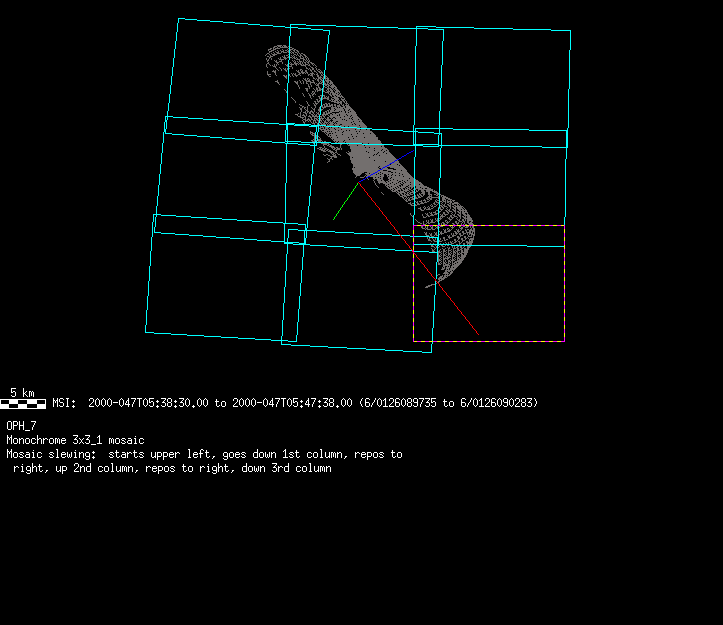Select the OPH_7 label text

tap(21, 426)
